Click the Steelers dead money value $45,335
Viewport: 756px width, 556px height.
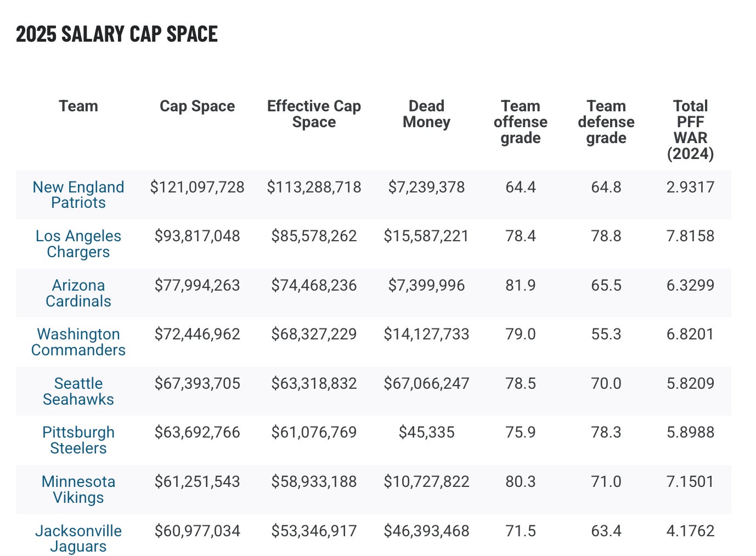coord(426,432)
